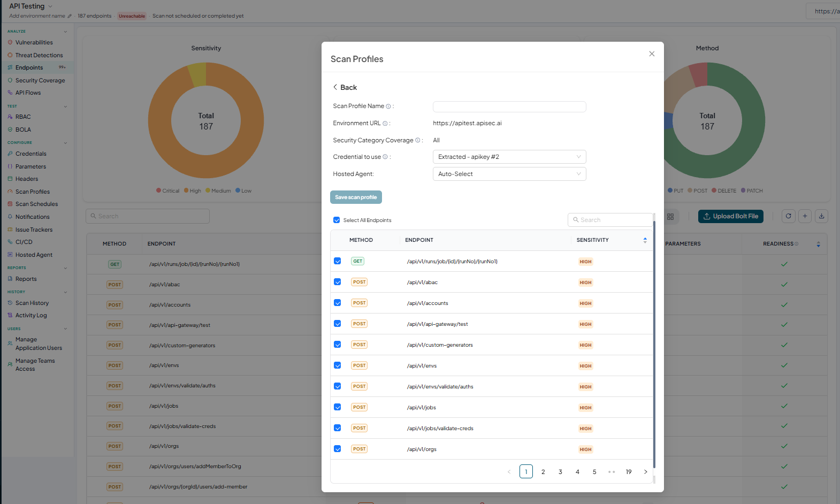Close the Scan Profiles dialog
The width and height of the screenshot is (840, 504).
click(x=652, y=54)
